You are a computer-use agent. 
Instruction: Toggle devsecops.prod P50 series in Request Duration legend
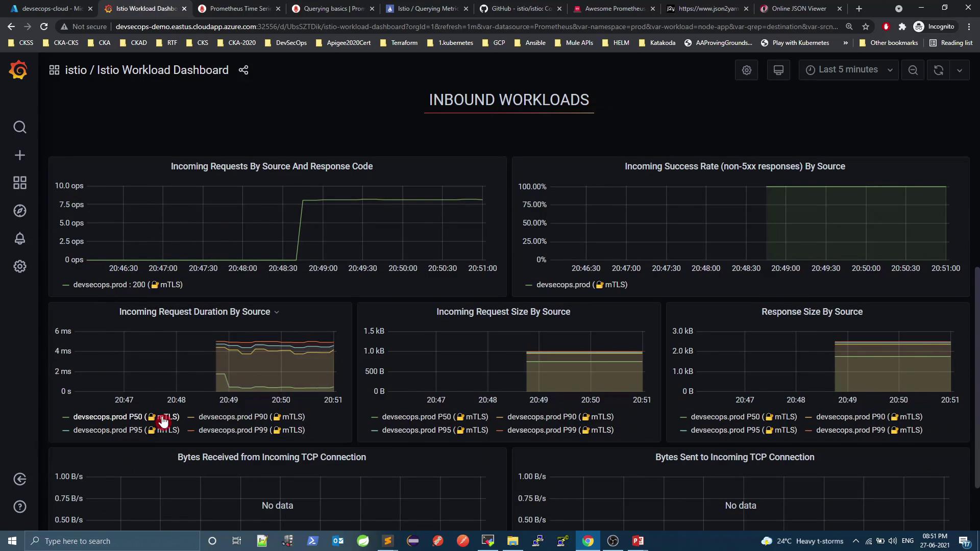[108, 417]
